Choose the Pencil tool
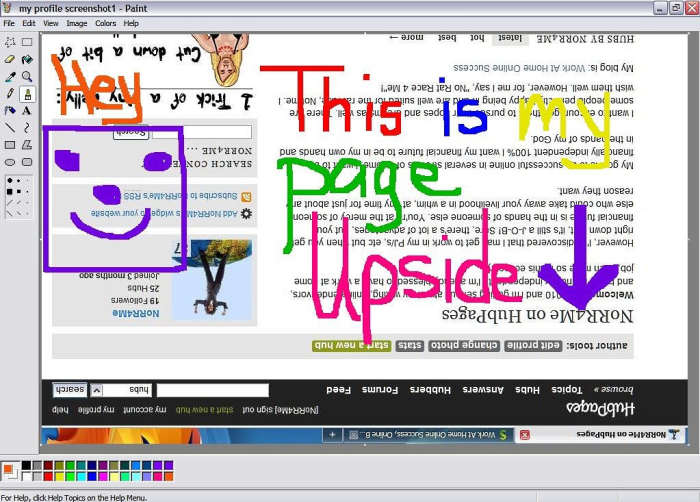 pos(10,93)
